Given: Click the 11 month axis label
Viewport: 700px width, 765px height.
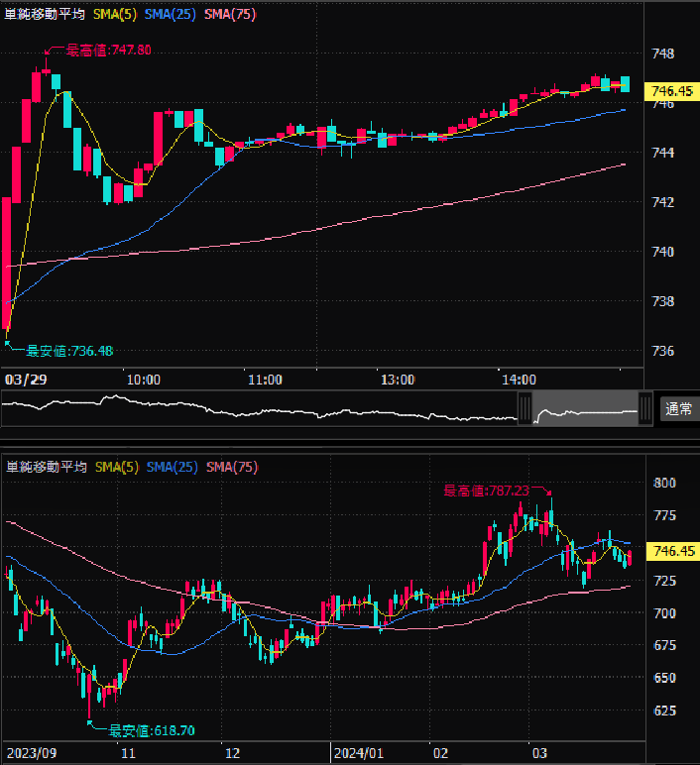Looking at the screenshot, I should tap(128, 753).
